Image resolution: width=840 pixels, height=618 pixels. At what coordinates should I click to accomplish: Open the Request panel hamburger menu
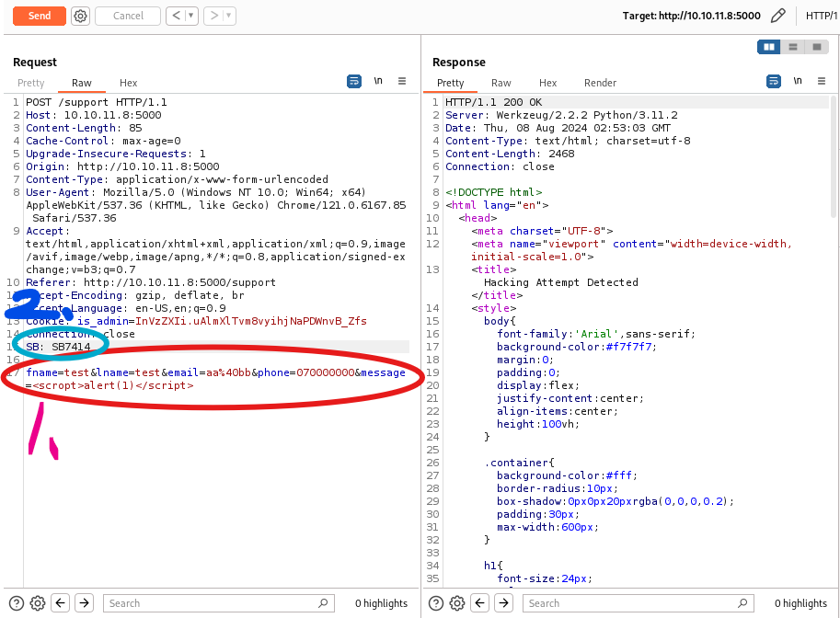tap(402, 82)
